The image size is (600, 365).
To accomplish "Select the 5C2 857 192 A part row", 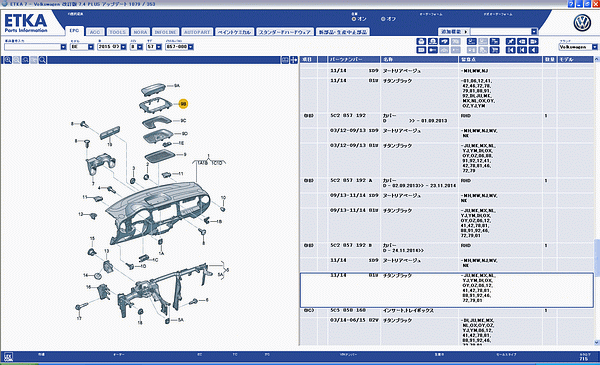I will (x=447, y=183).
